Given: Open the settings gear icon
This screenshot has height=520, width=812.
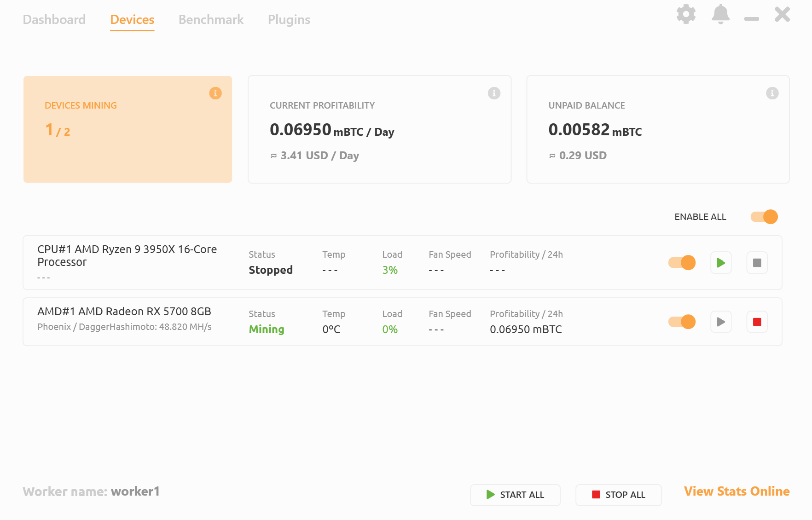Looking at the screenshot, I should tap(686, 14).
